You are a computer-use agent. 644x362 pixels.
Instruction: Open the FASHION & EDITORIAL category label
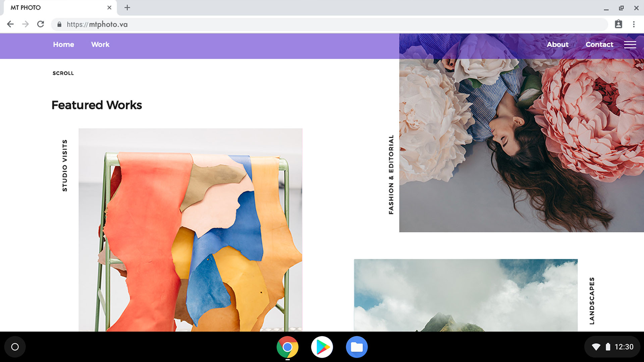tap(391, 175)
